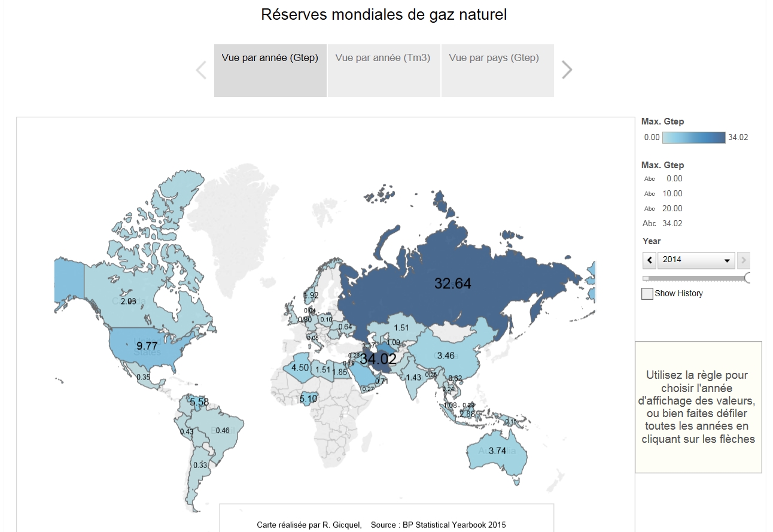Image resolution: width=773 pixels, height=532 pixels.
Task: Click Russia's 32.64 value on map
Action: tap(453, 284)
